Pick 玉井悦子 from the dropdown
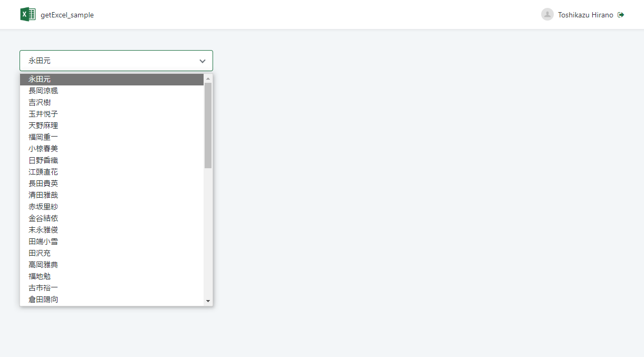Screen dimensions: 644x357 pyautogui.click(x=112, y=114)
